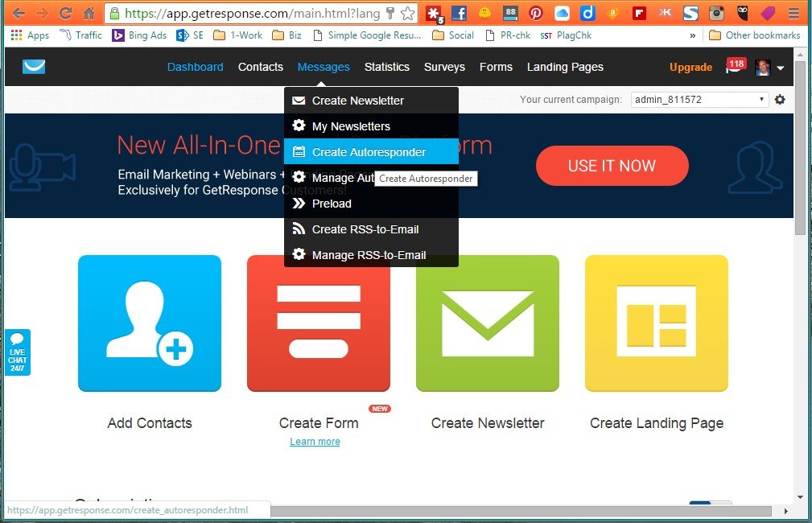The width and height of the screenshot is (812, 523).
Task: Click the blue Add Contacts tile
Action: pyautogui.click(x=150, y=323)
